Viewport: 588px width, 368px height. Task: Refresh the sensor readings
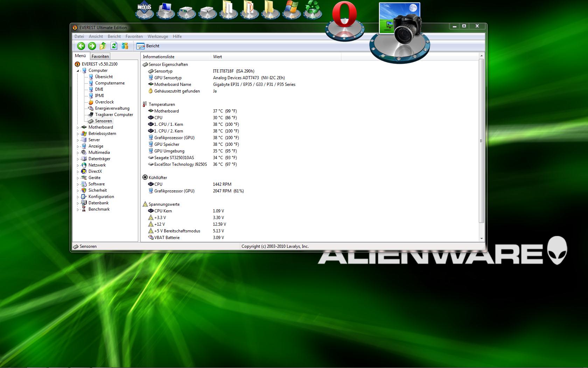click(114, 46)
